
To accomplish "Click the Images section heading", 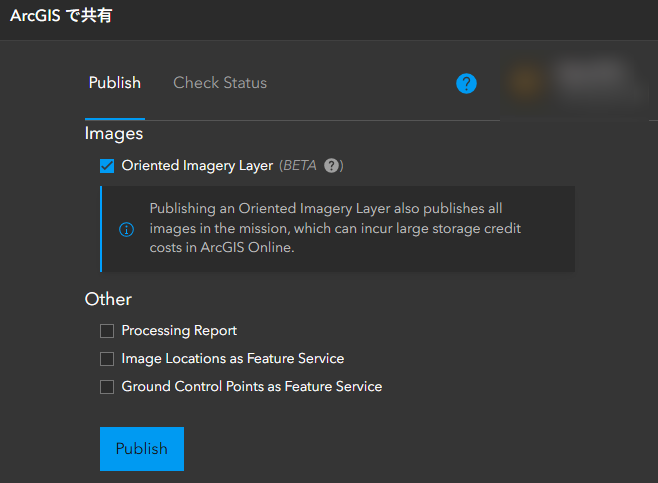I will [x=114, y=133].
